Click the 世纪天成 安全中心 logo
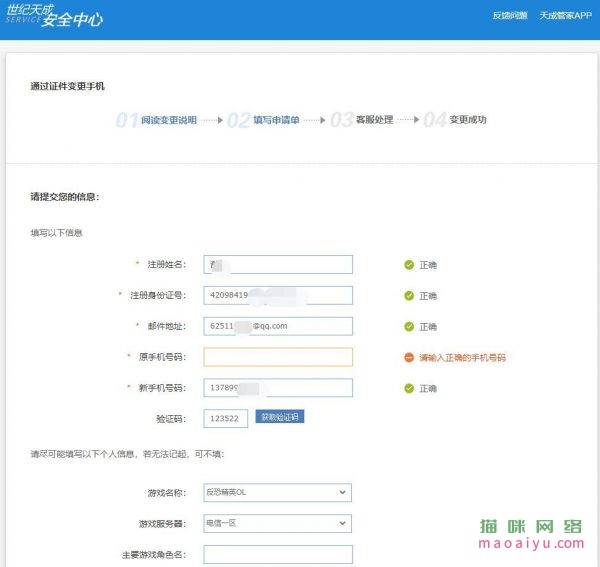Viewport: 600px width, 567px height. [54, 16]
